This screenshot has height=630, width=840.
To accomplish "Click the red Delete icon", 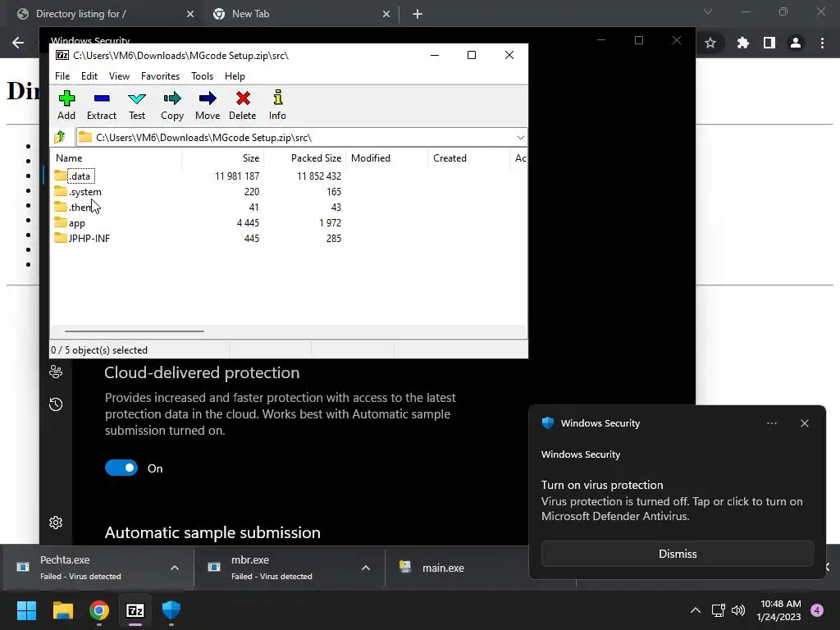I will point(243,105).
